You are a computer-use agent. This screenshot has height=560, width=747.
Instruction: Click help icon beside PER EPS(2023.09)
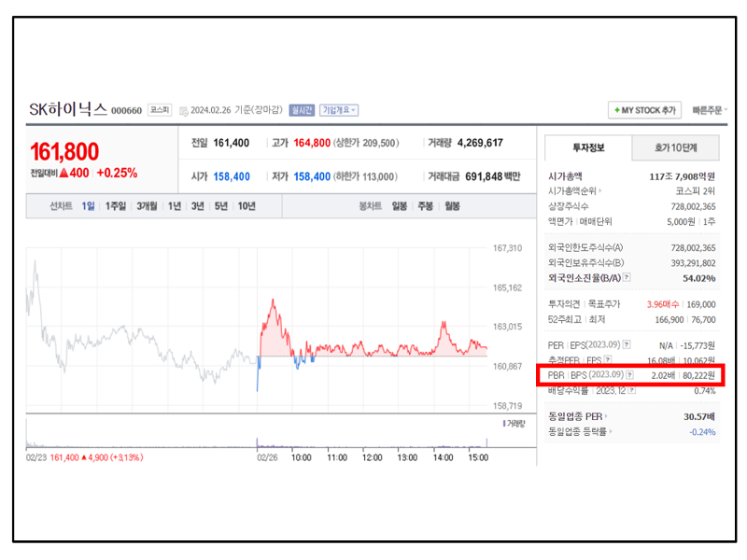[x=627, y=344]
